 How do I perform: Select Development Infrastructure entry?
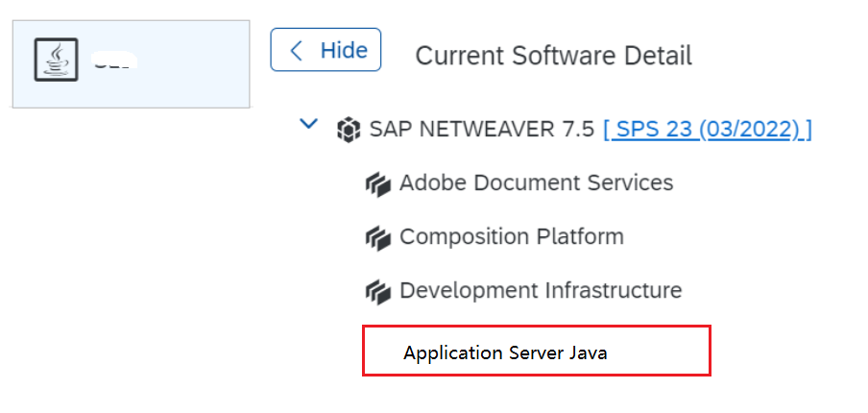coord(541,290)
